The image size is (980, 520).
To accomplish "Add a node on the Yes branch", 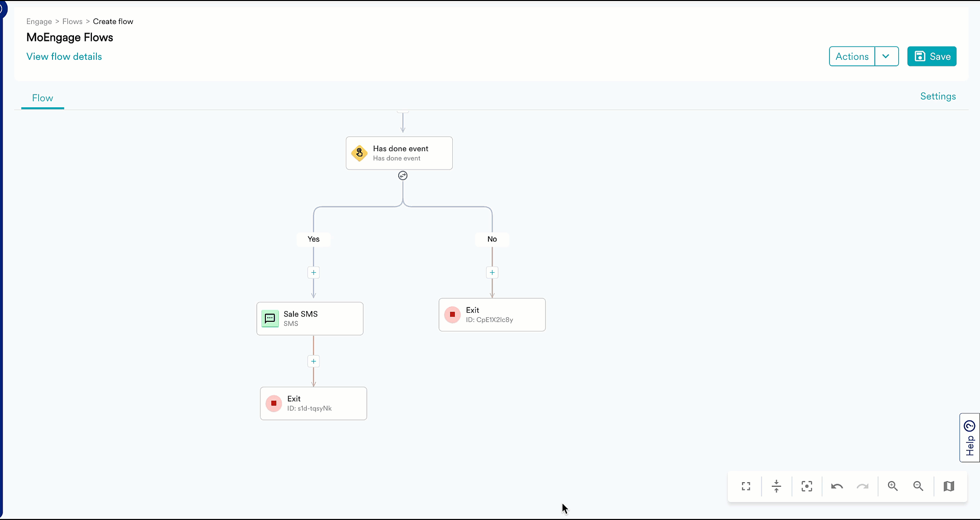I will coord(313,272).
